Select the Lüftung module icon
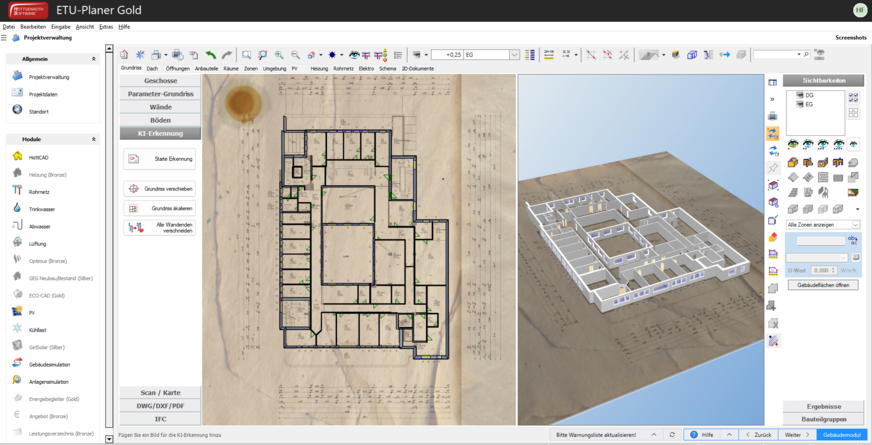 [x=18, y=243]
